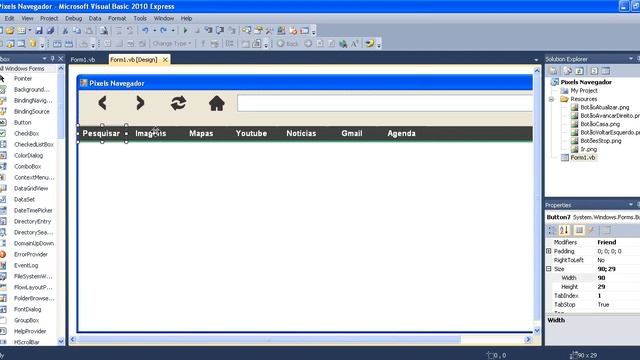
Task: Click the Toolbox scroll down arrow
Action: pyautogui.click(x=61, y=341)
